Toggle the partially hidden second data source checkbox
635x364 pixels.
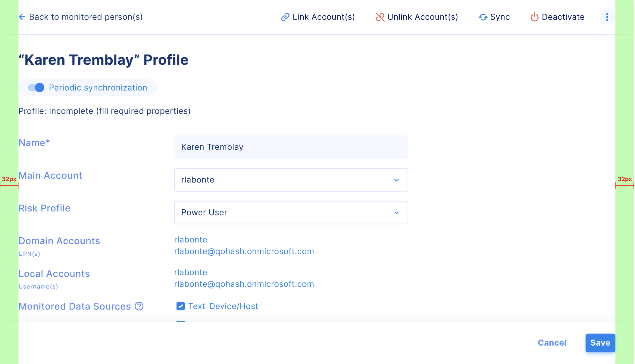(180, 322)
